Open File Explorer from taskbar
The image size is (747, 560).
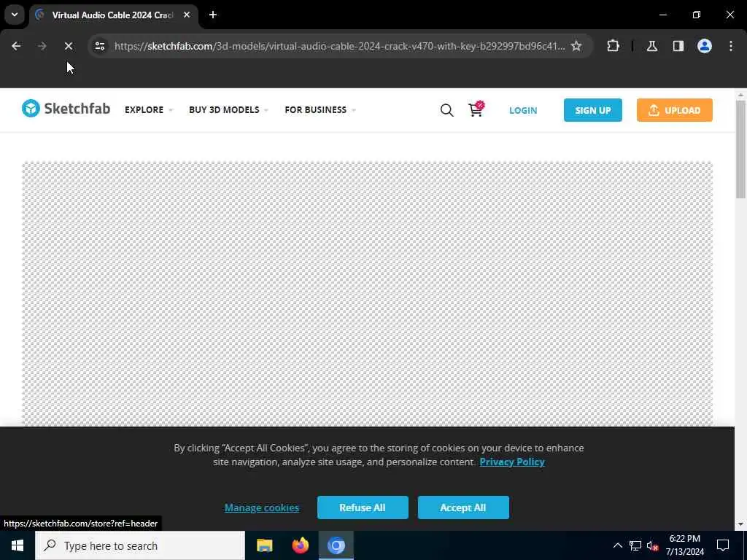[264, 545]
